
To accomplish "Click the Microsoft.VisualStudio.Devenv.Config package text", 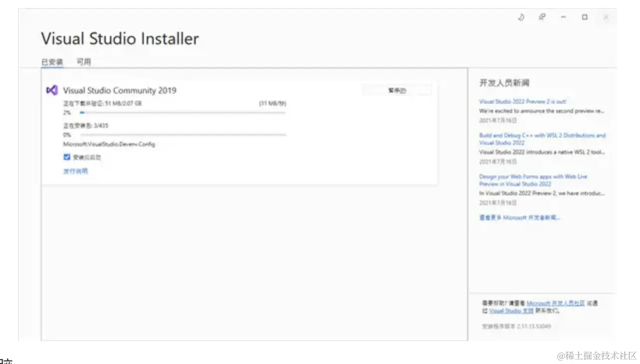I will pos(109,144).
